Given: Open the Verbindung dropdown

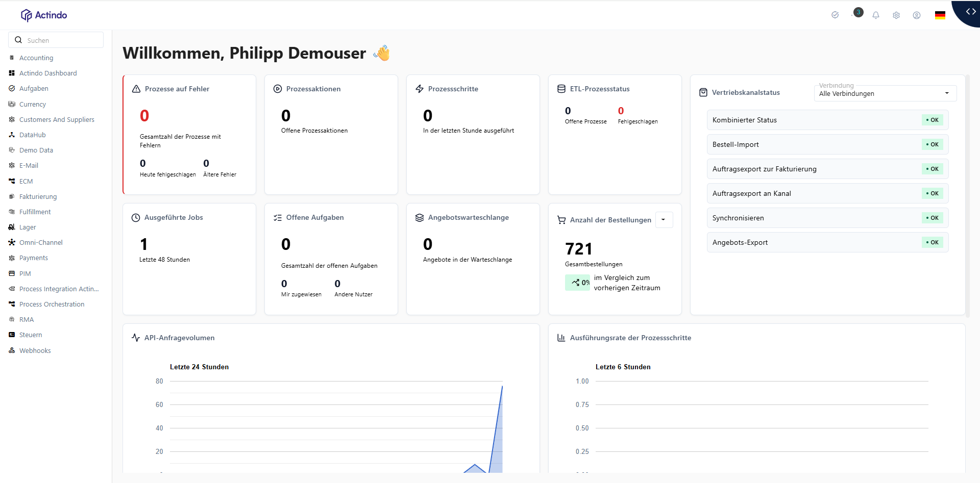Looking at the screenshot, I should click(x=885, y=93).
